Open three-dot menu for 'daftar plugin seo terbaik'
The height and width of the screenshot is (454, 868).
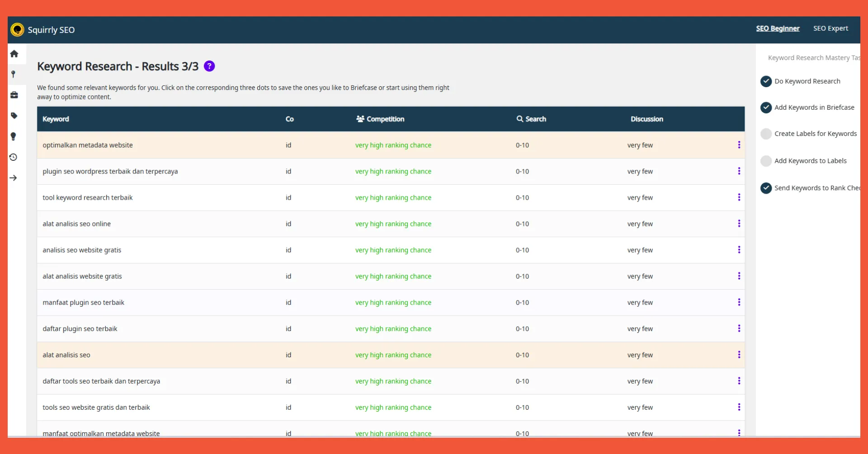click(739, 328)
